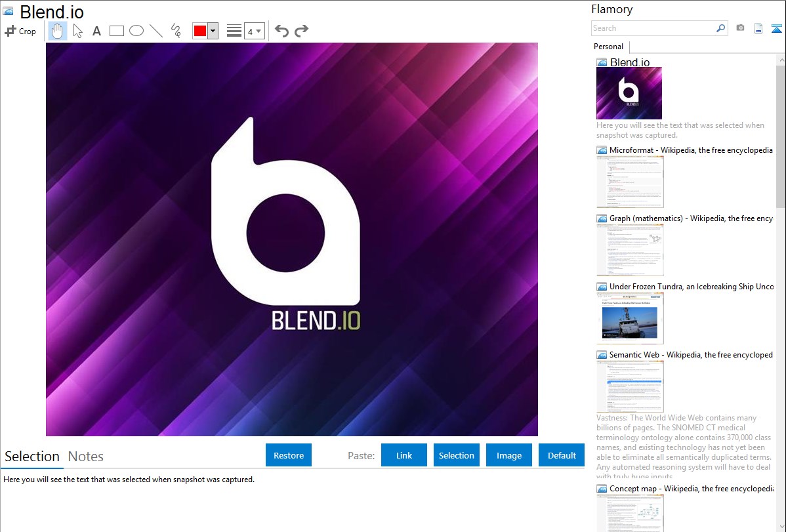Click the document page icon in Flamory panel
The height and width of the screenshot is (532, 786).
pos(758,28)
